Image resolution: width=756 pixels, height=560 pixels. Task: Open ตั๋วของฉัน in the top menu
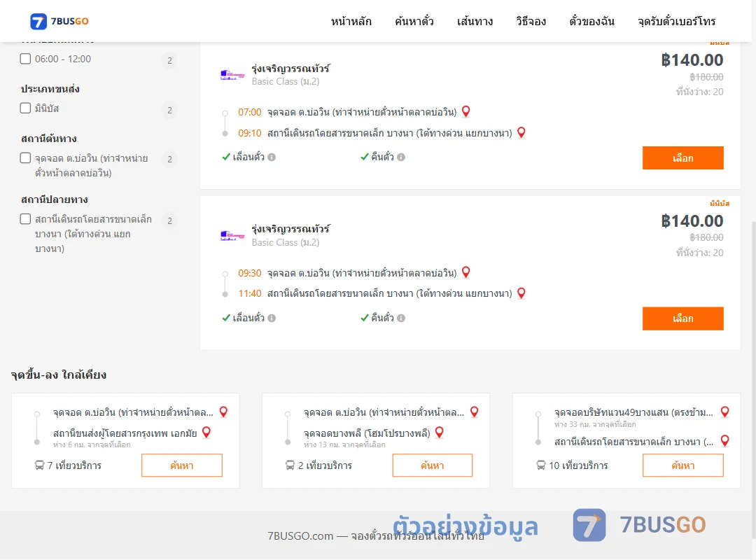tap(591, 21)
